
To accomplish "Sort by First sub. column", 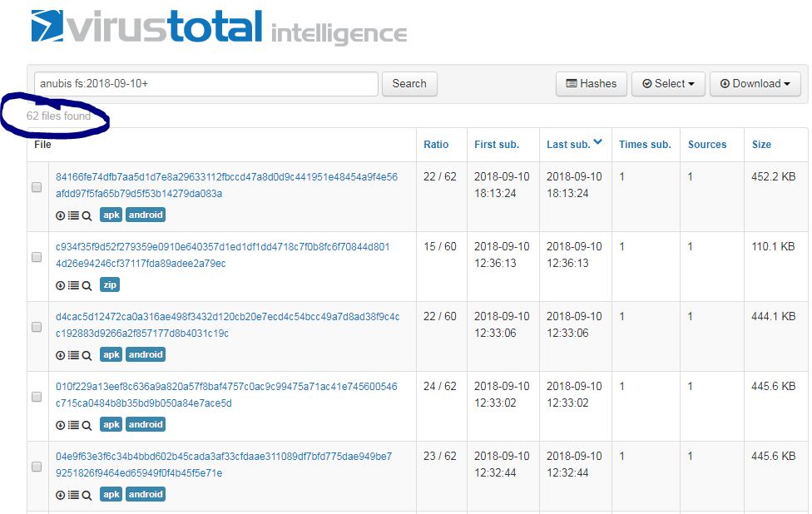I will [x=497, y=145].
